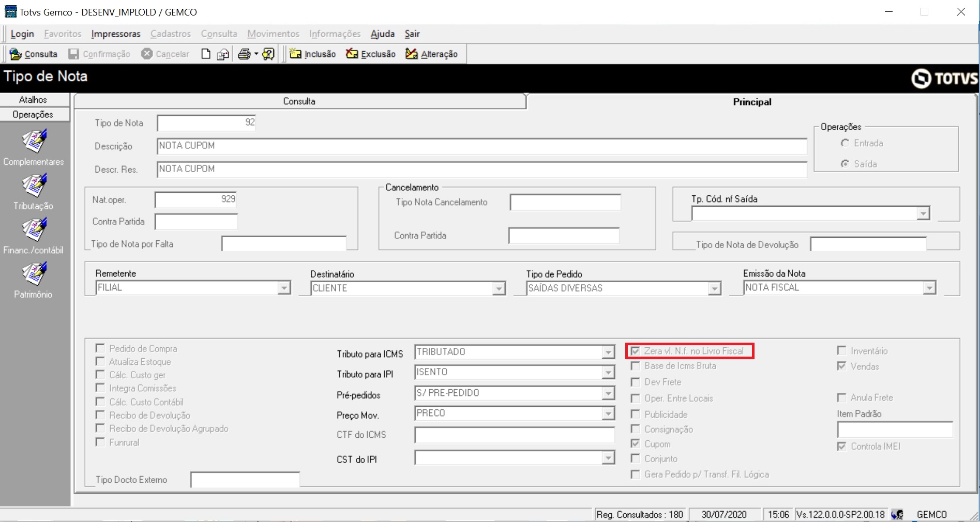980x522 pixels.
Task: Click the Totvs Gemco title bar app icon
Action: pyautogui.click(x=10, y=11)
